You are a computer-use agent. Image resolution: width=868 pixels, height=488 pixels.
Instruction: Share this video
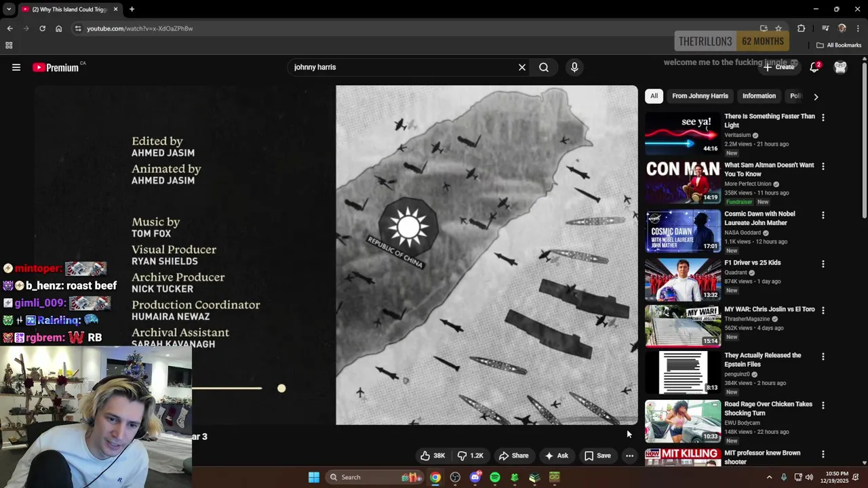pos(513,455)
